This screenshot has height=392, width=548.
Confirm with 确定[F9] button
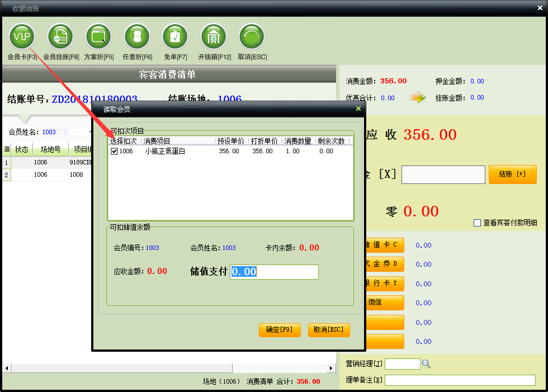coord(280,330)
